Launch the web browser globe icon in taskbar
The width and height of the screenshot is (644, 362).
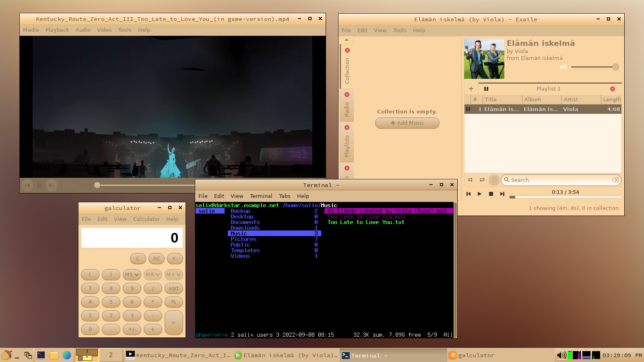click(x=67, y=355)
